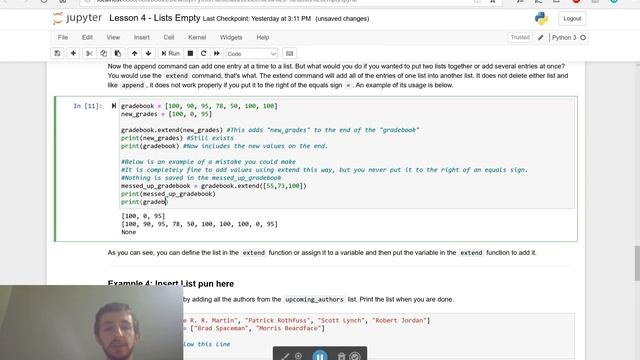Image resolution: width=640 pixels, height=360 pixels.
Task: Click the Trusted notebook button
Action: (520, 38)
